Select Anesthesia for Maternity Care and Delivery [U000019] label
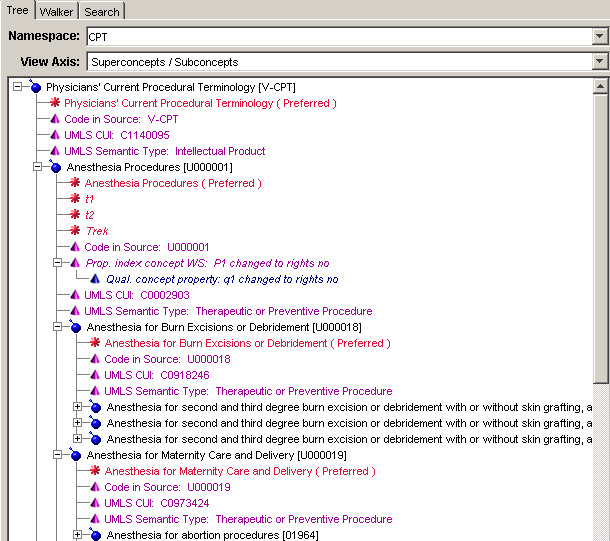The image size is (610, 541). coord(217,455)
